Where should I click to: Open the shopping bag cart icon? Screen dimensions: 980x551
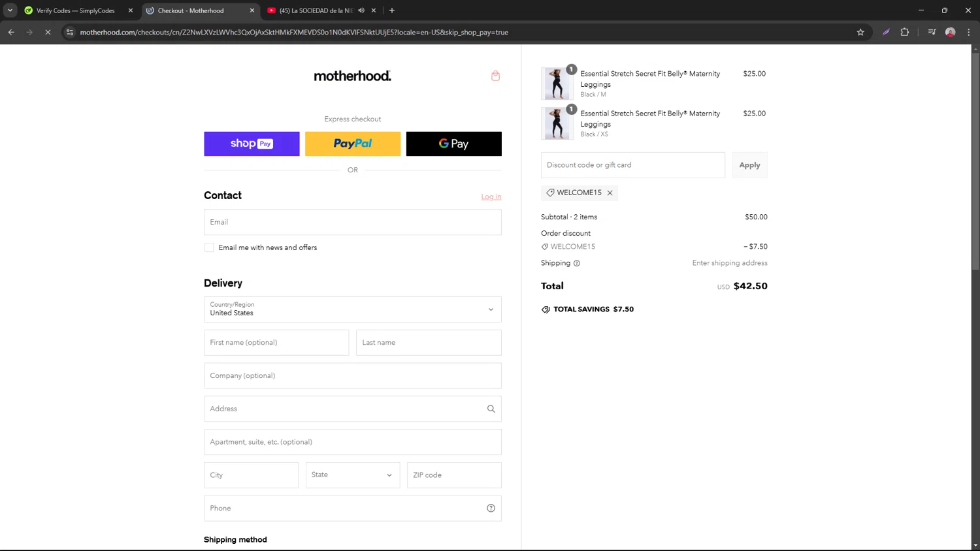(x=495, y=76)
